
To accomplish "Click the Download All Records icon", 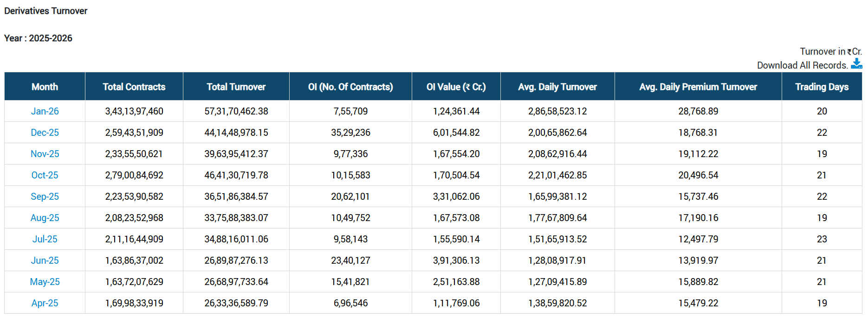I will pos(856,64).
